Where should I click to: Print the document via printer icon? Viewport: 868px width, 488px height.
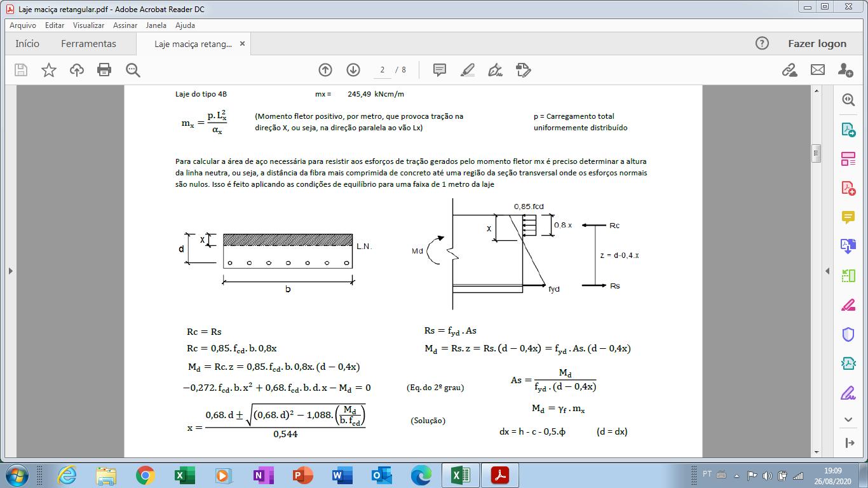click(x=104, y=70)
